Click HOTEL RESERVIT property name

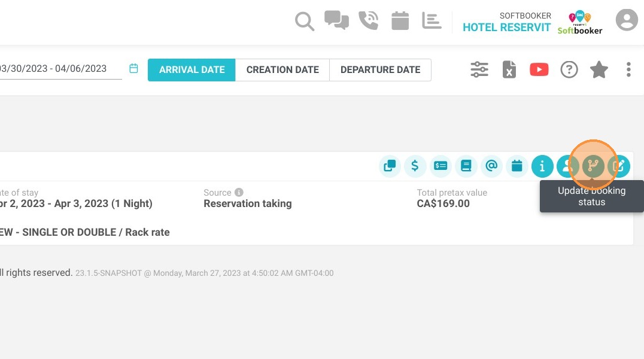[506, 28]
